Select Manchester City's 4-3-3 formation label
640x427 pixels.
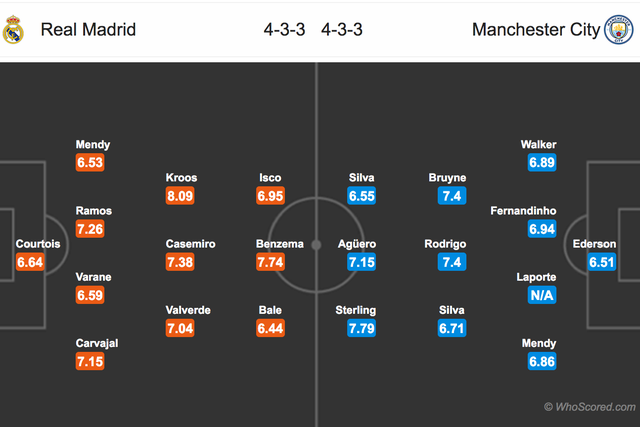pyautogui.click(x=342, y=30)
